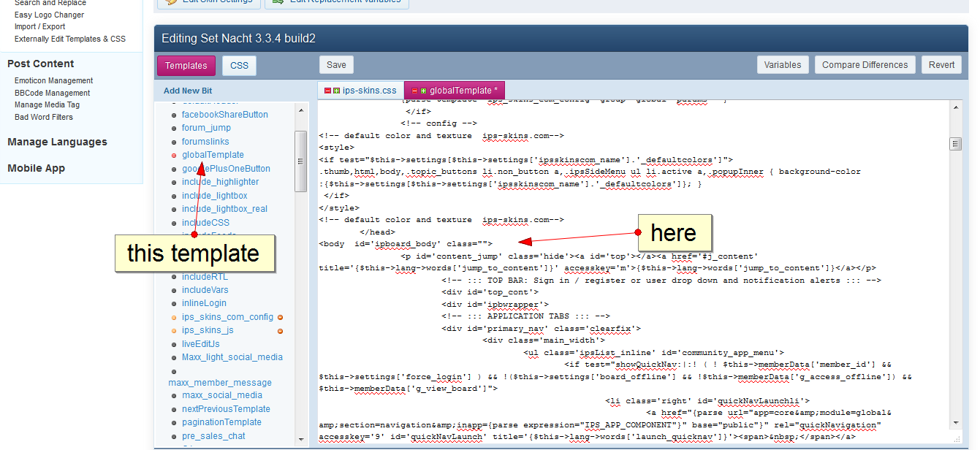Open the liveEditJs template
The height and width of the screenshot is (450, 980).
point(201,344)
